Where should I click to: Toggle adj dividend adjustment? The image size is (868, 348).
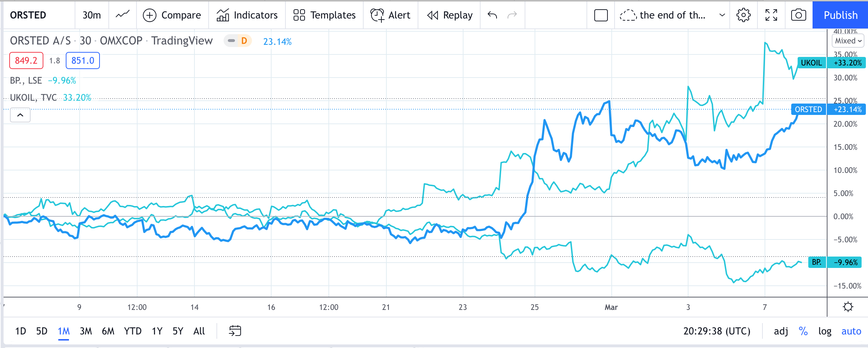click(781, 331)
